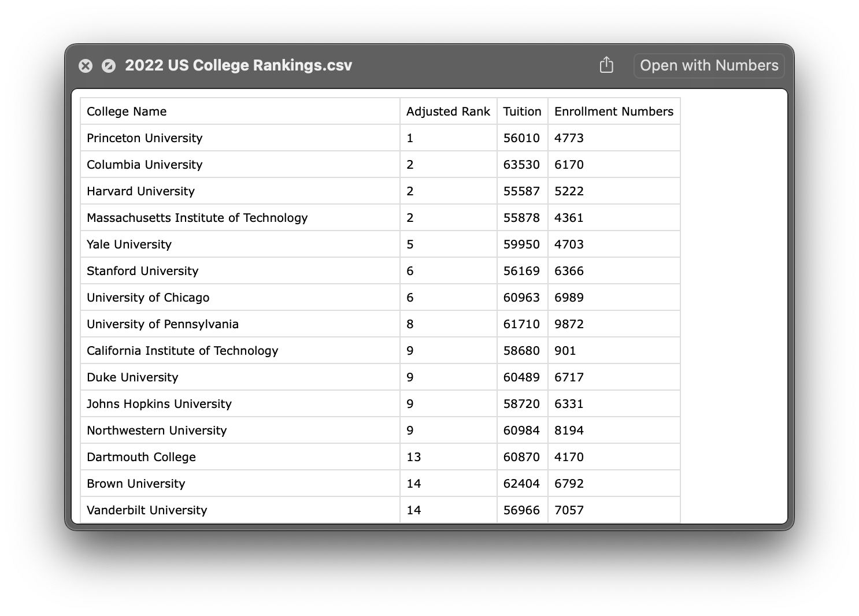This screenshot has width=859, height=616.
Task: Click the 'Tuition' column header
Action: pos(522,112)
